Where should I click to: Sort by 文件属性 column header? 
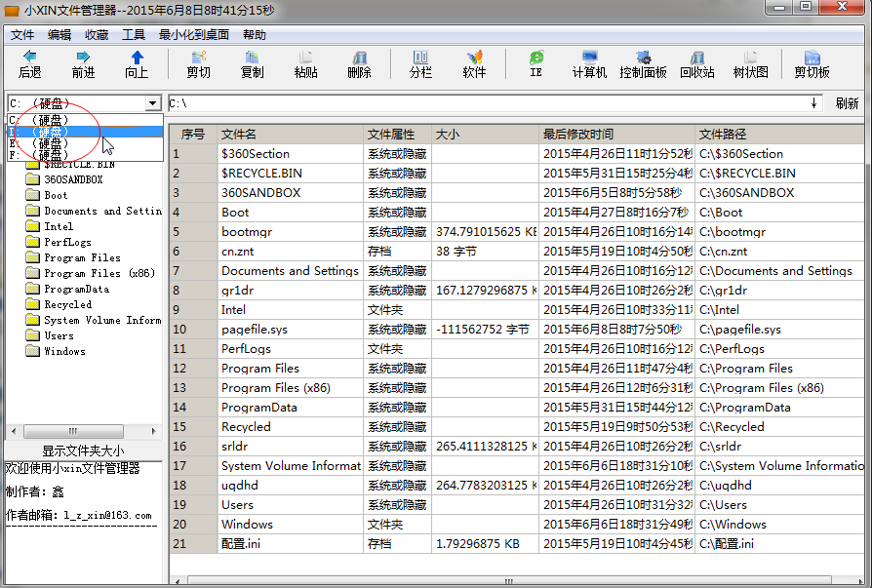point(397,134)
